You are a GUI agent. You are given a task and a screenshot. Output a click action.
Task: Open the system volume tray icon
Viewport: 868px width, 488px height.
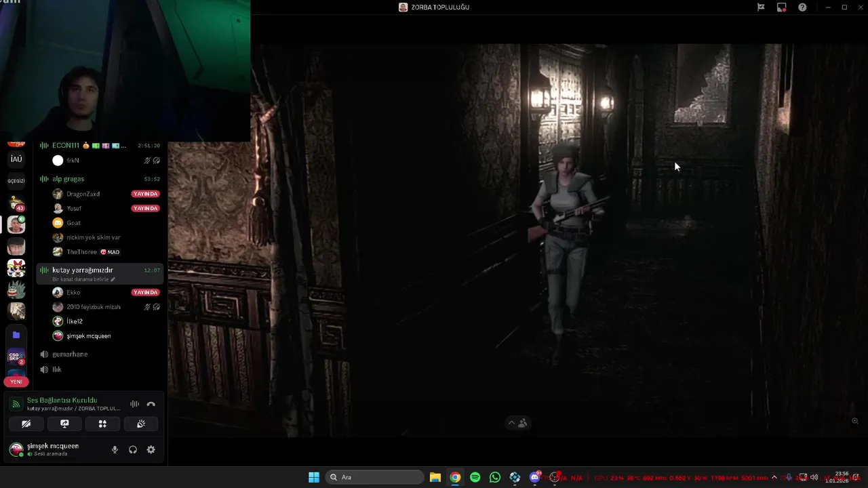click(814, 477)
